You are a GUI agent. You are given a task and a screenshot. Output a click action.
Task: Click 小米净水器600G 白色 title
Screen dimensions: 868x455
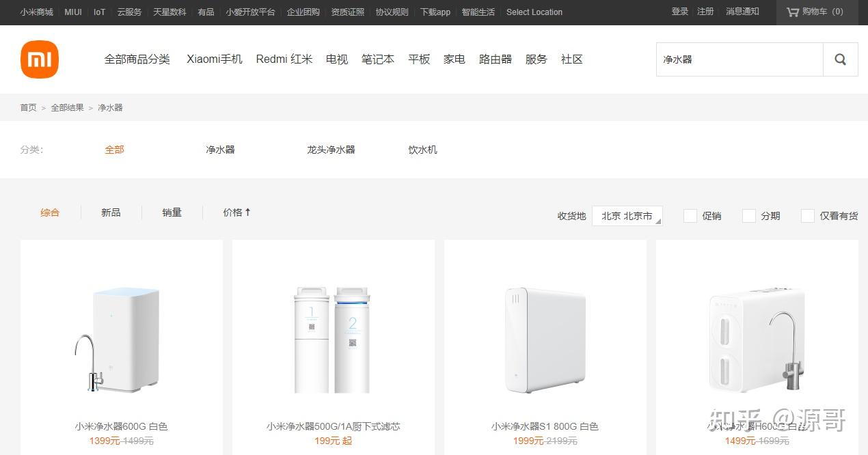(122, 426)
